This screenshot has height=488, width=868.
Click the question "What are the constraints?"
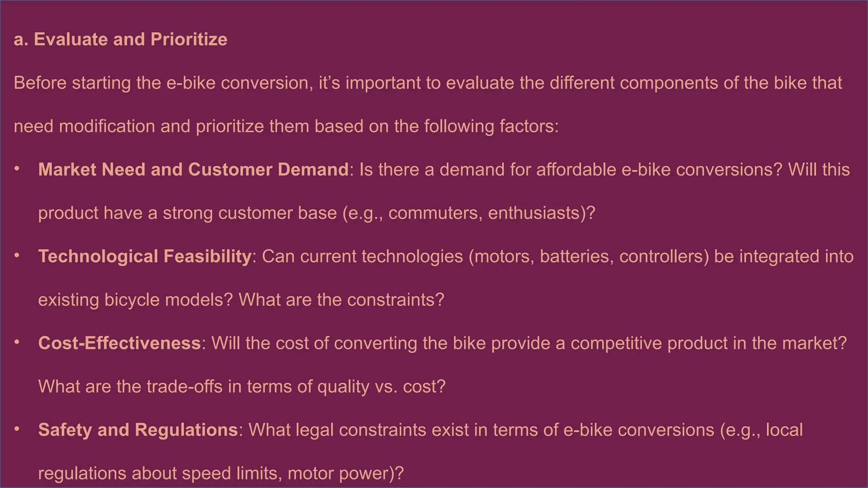[x=341, y=299]
